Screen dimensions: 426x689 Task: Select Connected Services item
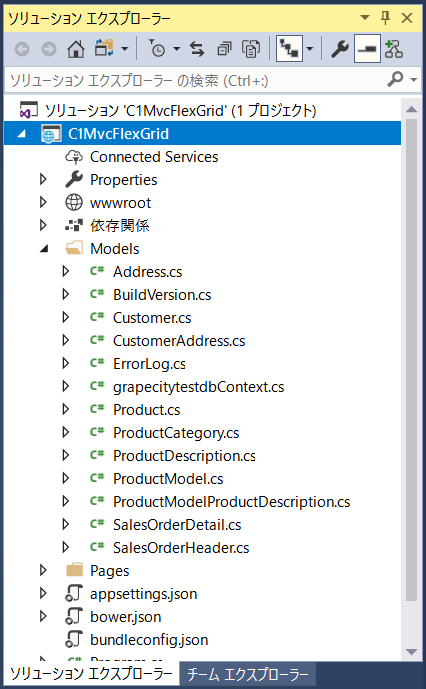coord(154,157)
